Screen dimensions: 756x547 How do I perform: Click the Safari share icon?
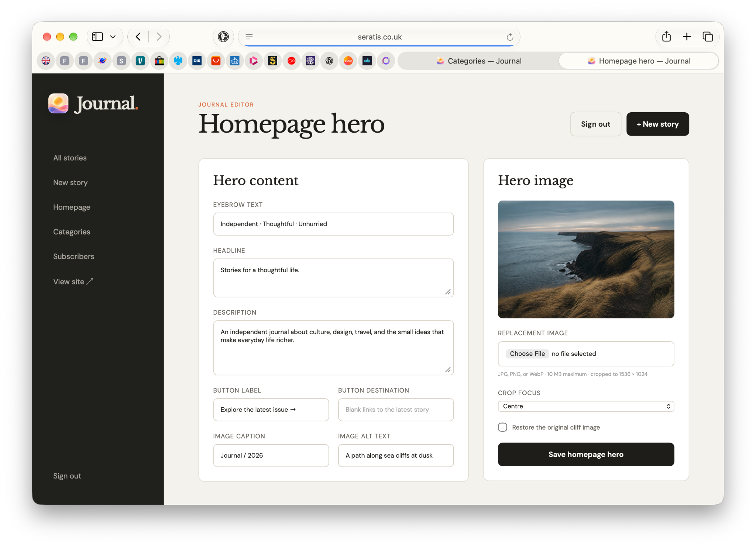click(666, 37)
